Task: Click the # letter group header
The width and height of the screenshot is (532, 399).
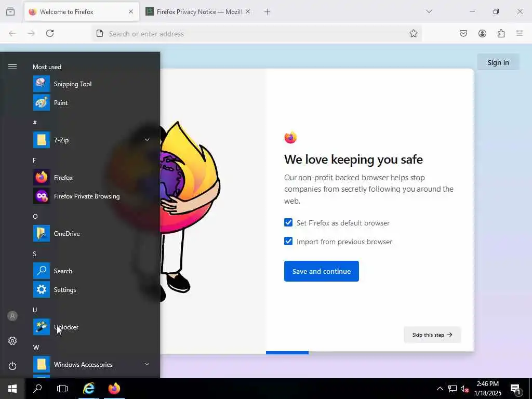Action: coord(35,123)
